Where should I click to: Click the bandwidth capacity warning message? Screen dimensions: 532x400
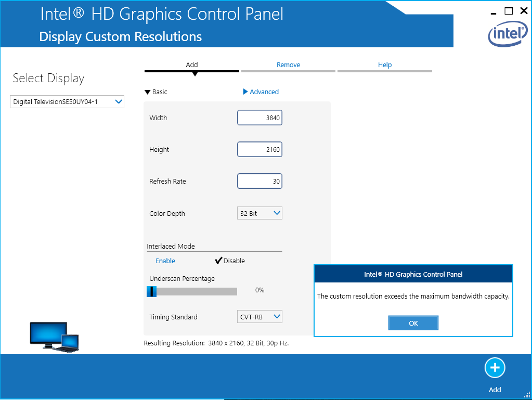click(x=413, y=296)
